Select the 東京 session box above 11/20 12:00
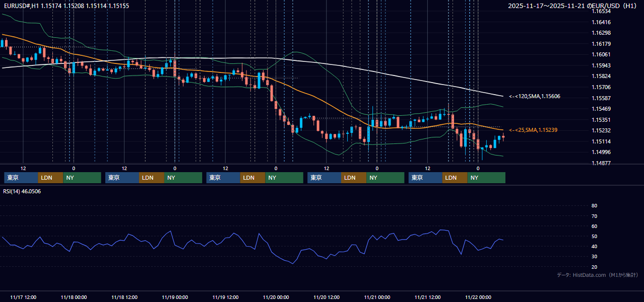 [x=325, y=178]
